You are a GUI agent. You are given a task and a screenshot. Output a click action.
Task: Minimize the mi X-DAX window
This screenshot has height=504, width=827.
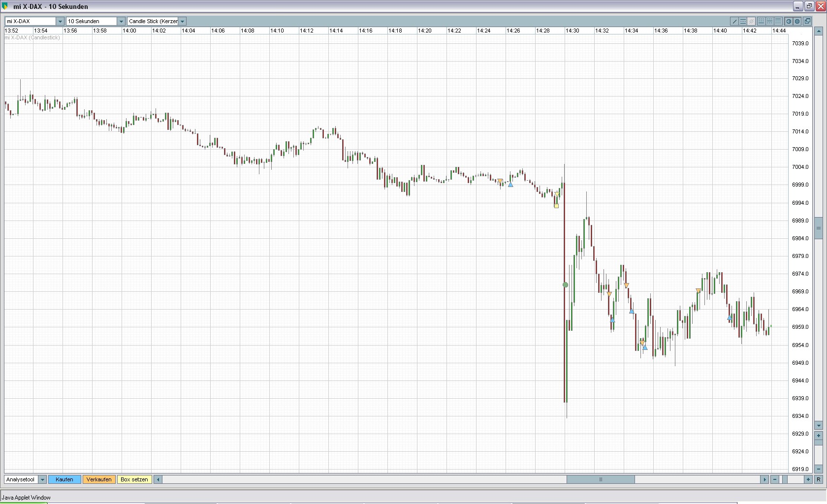click(798, 6)
